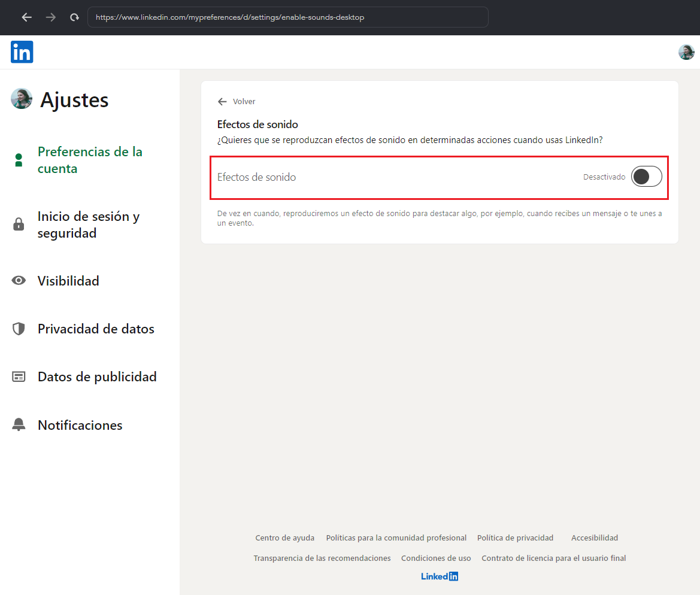The image size is (700, 595).
Task: Open Centro de ayuda footer link
Action: 284,538
